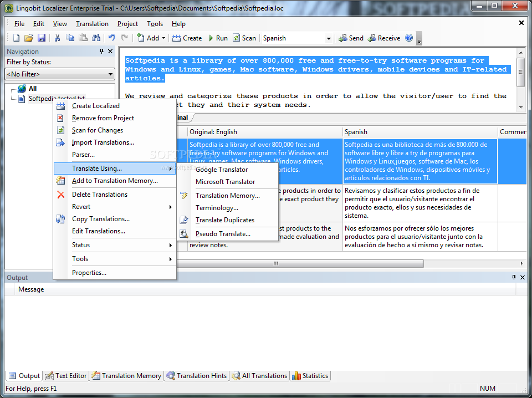532x398 pixels.
Task: Expand the Status submenu
Action: (115, 245)
